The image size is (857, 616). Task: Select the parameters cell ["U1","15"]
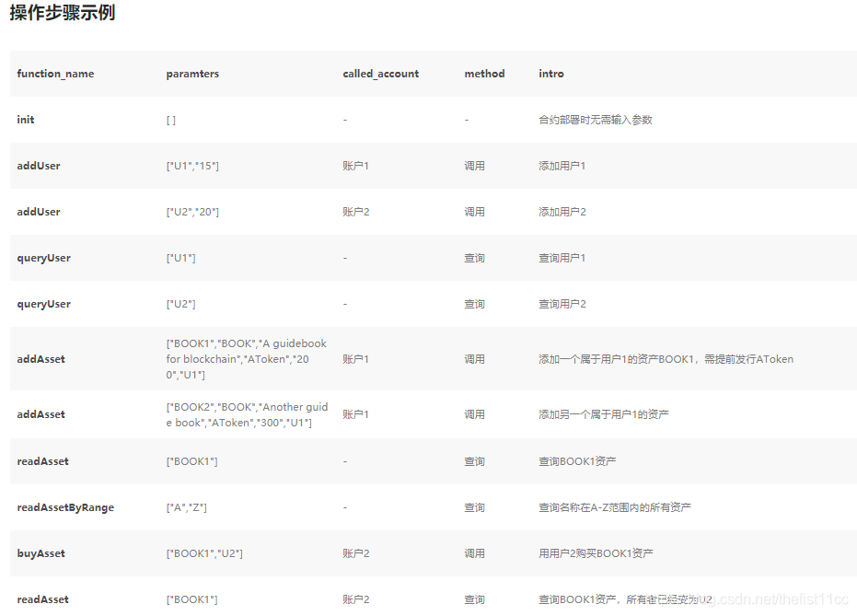point(192,166)
